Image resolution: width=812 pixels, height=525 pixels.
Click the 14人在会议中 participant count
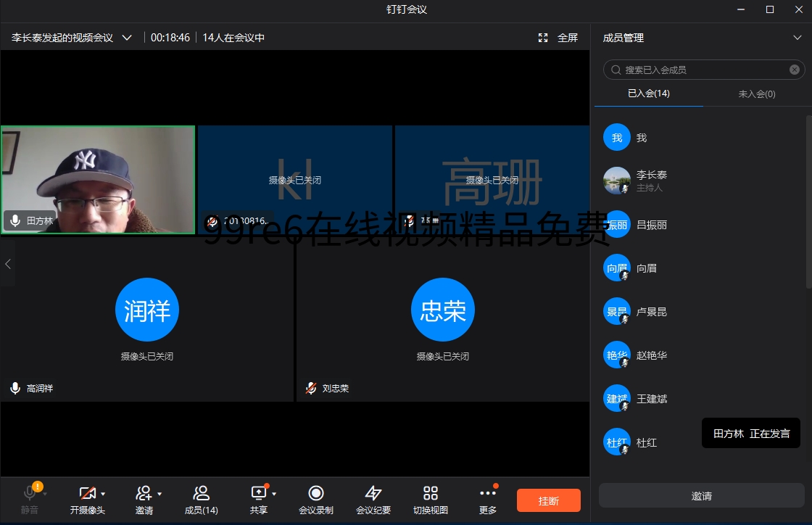(233, 38)
